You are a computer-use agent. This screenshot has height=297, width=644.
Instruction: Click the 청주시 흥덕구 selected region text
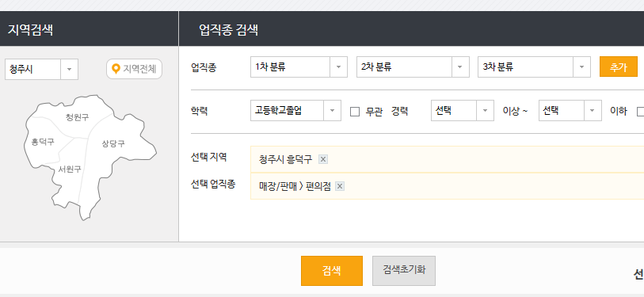[286, 159]
